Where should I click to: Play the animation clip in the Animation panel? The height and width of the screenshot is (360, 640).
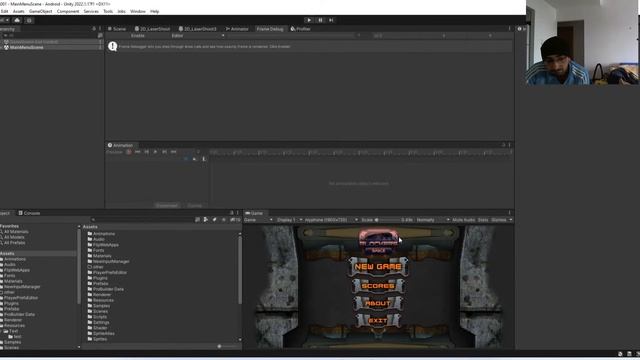coord(155,152)
